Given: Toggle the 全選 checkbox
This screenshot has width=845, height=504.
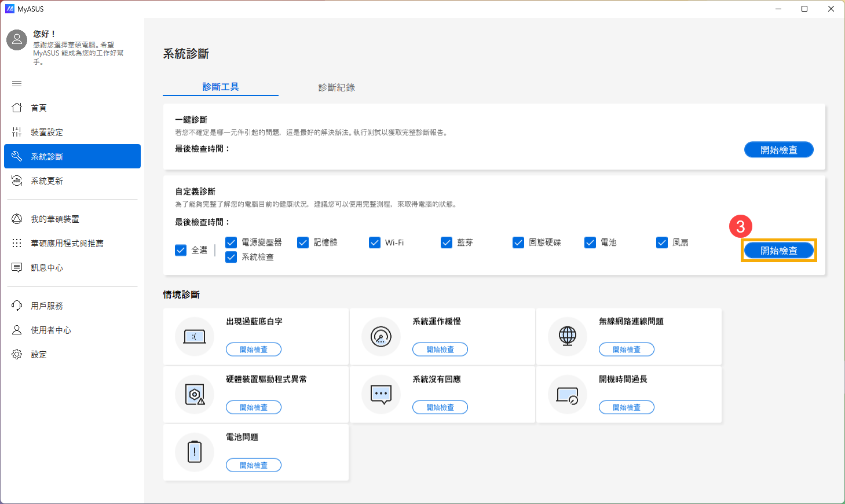Looking at the screenshot, I should (181, 250).
